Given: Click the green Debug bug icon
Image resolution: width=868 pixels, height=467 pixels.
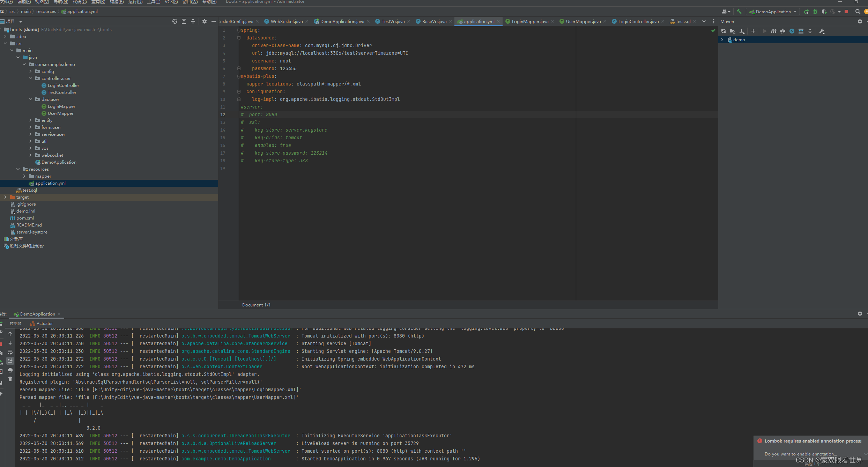Looking at the screenshot, I should click(815, 12).
